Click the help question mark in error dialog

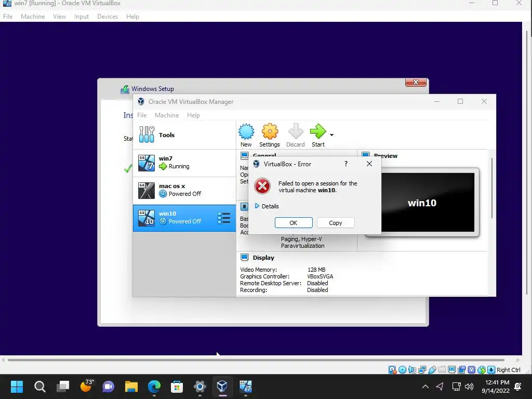(345, 164)
